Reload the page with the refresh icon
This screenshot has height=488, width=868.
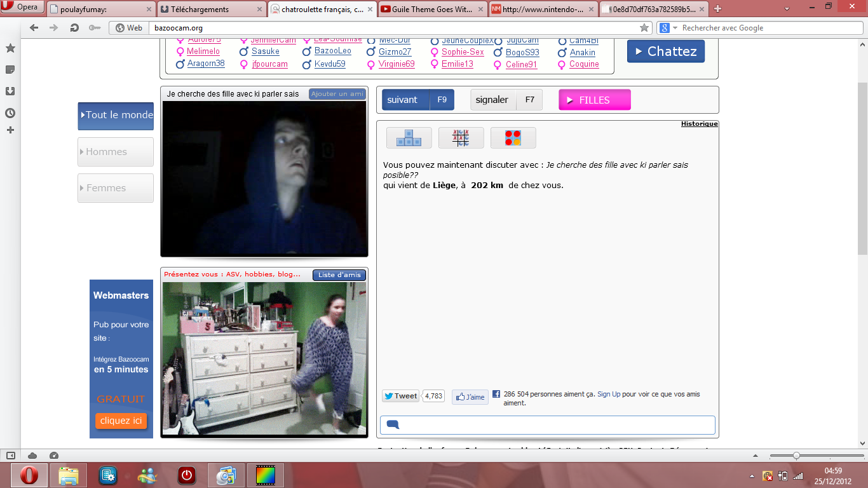click(x=74, y=28)
